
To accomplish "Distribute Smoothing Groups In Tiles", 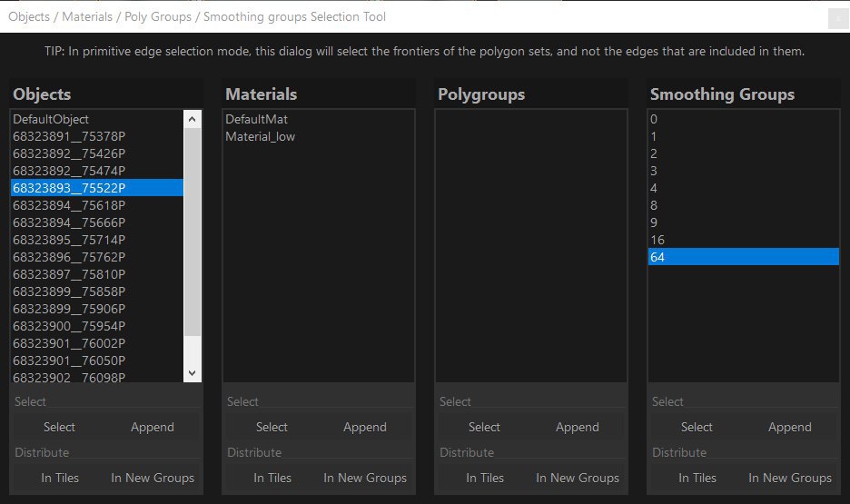I will pyautogui.click(x=697, y=478).
